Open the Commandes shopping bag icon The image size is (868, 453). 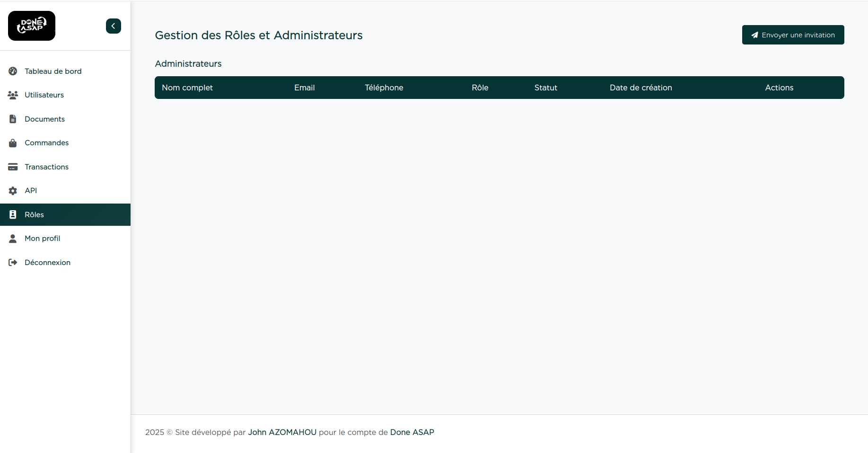(13, 143)
